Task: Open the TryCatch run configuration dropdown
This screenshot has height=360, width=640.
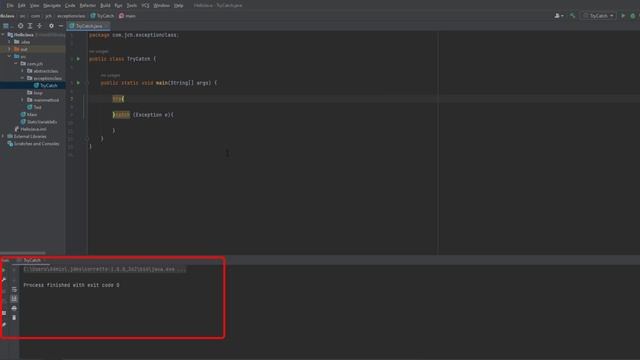Action: (598, 16)
